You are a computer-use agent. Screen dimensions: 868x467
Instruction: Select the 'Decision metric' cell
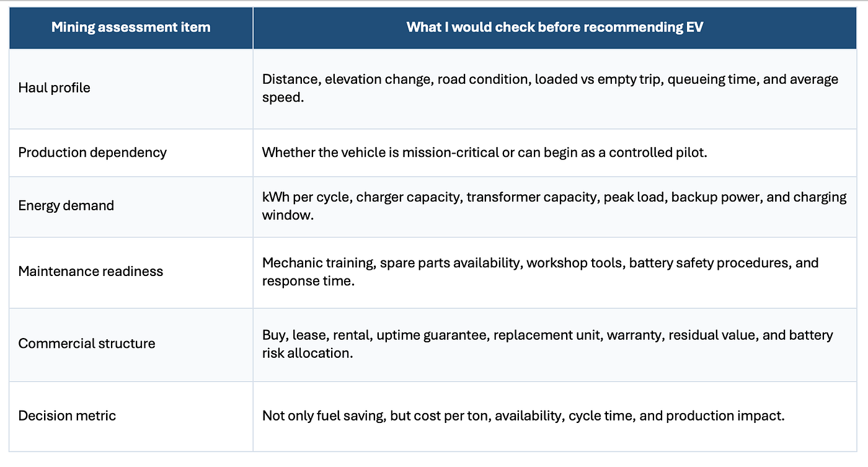click(x=131, y=416)
